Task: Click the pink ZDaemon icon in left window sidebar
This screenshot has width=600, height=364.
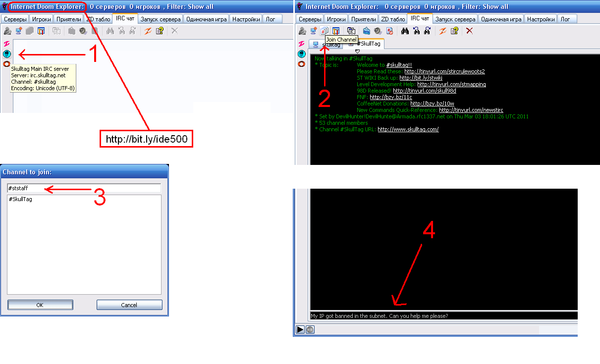Action: point(7,44)
